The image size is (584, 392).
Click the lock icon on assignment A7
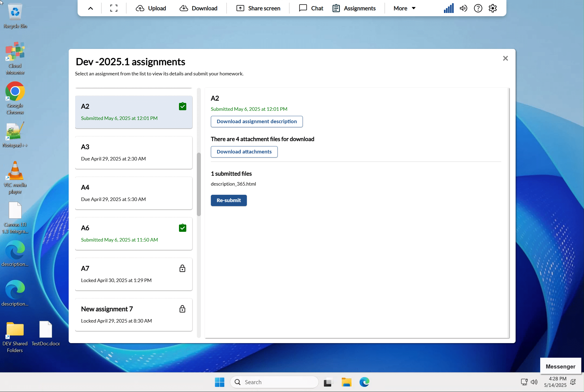pyautogui.click(x=182, y=268)
